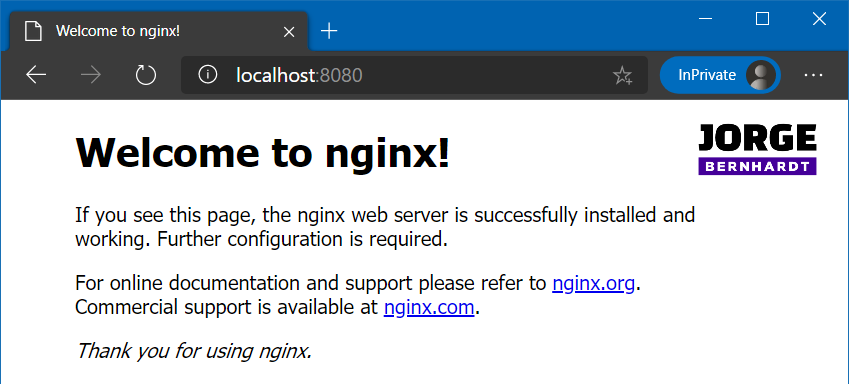View site information icon in address bar

(x=207, y=75)
